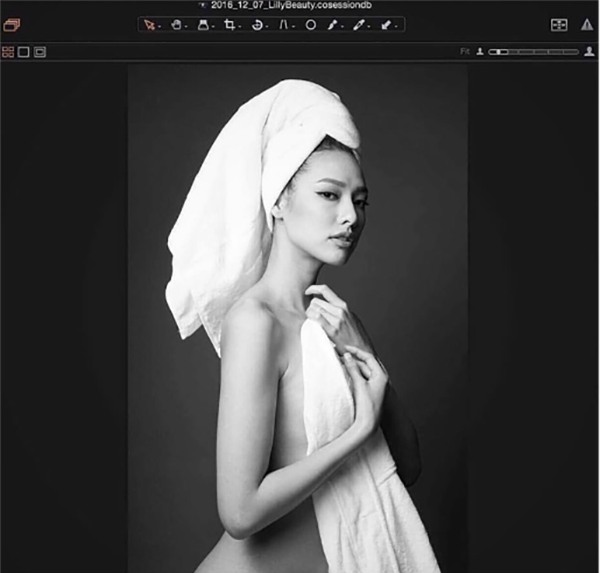Switch to single image viewer mode
This screenshot has height=573, width=600.
tap(24, 51)
